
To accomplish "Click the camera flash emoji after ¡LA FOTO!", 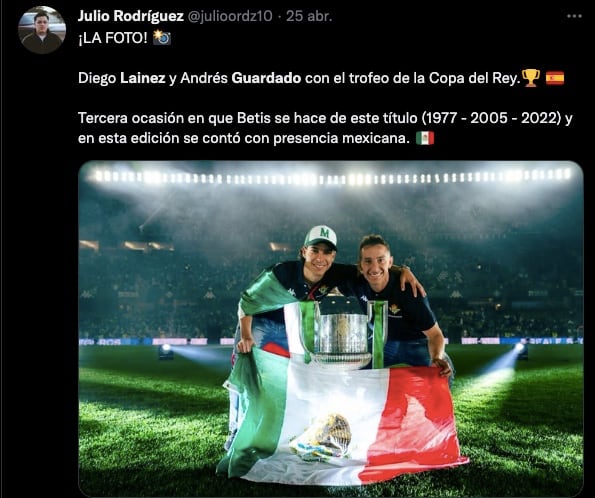I will coord(162,38).
